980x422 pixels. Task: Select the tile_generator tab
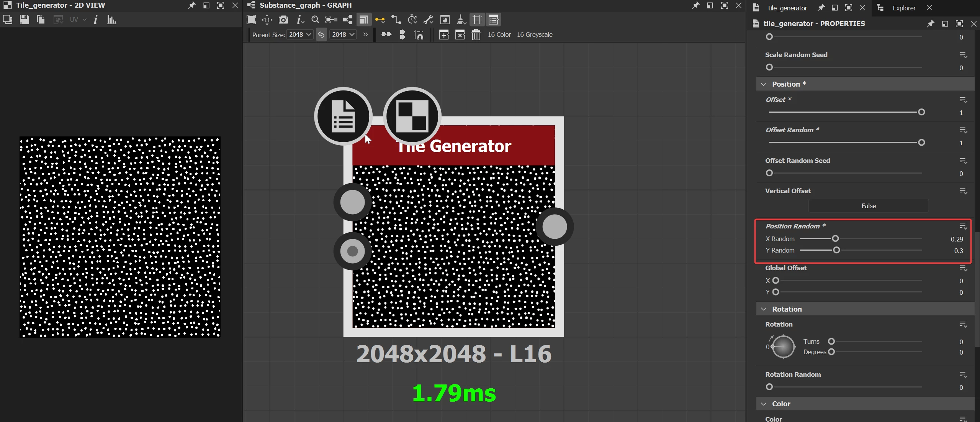[787, 8]
